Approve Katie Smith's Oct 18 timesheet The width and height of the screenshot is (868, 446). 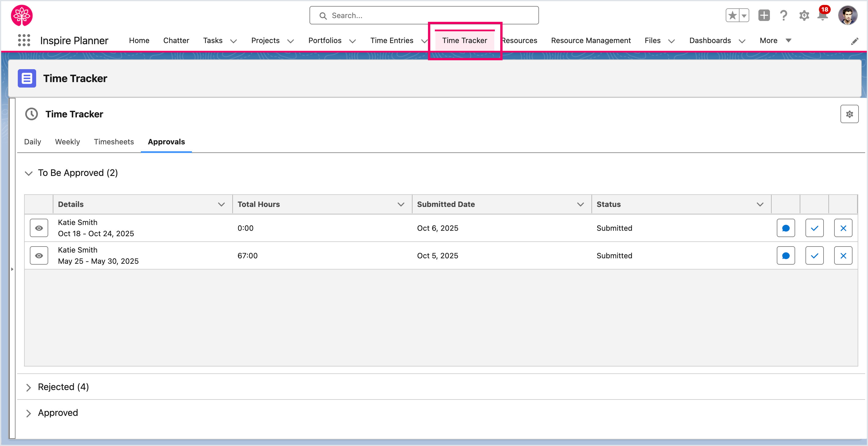(x=814, y=228)
